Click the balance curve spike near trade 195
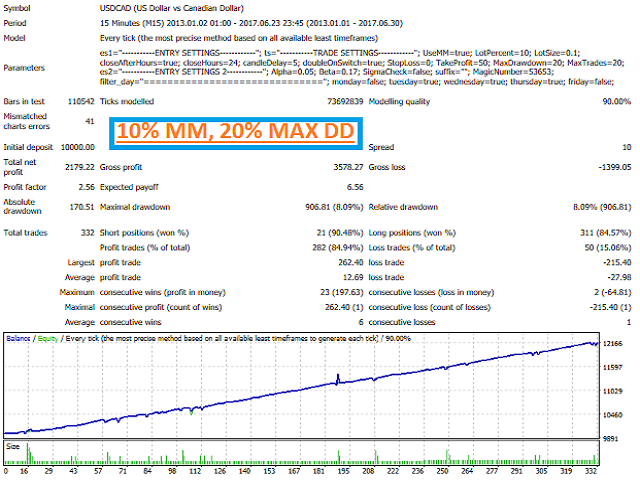 (x=338, y=378)
